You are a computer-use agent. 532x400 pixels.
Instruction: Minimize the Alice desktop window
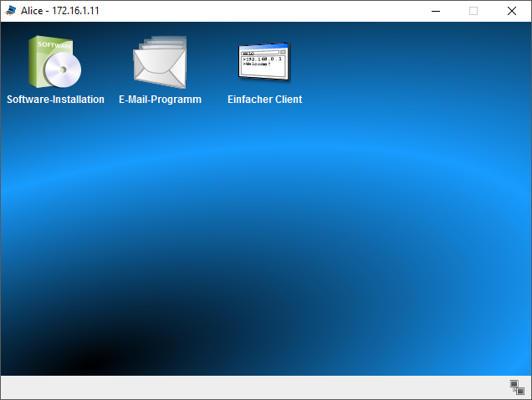435,11
